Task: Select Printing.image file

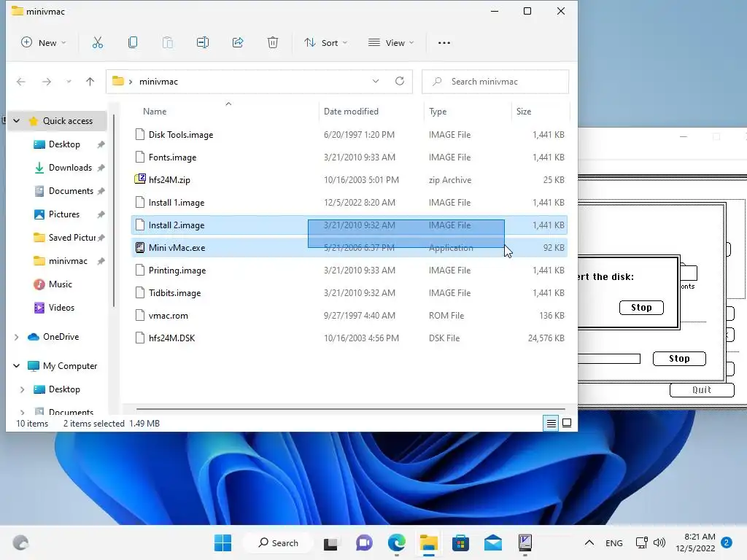Action: tap(349, 271)
